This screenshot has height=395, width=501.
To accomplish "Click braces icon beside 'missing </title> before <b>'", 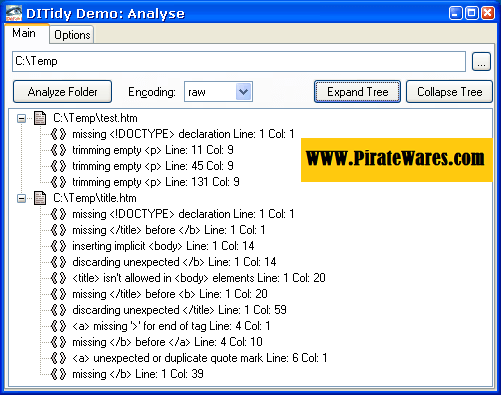I will (x=58, y=294).
